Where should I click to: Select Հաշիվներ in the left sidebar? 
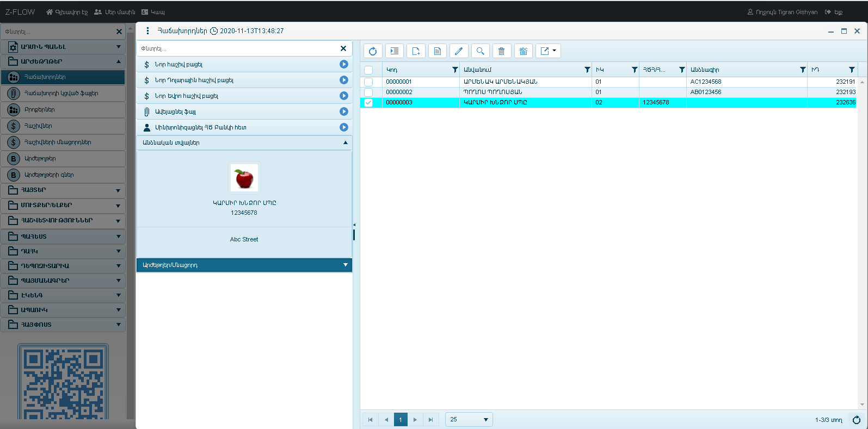tap(38, 126)
